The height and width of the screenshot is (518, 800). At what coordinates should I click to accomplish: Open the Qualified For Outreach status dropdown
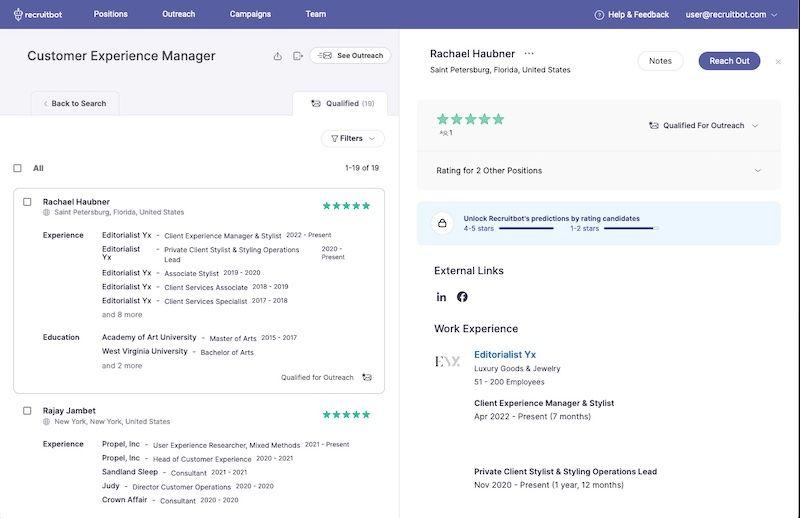[704, 126]
